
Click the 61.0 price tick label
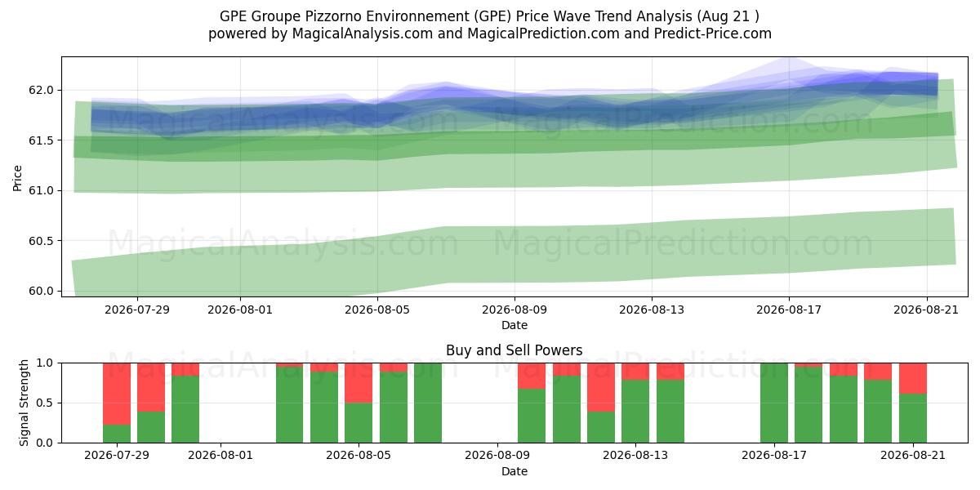(x=40, y=190)
